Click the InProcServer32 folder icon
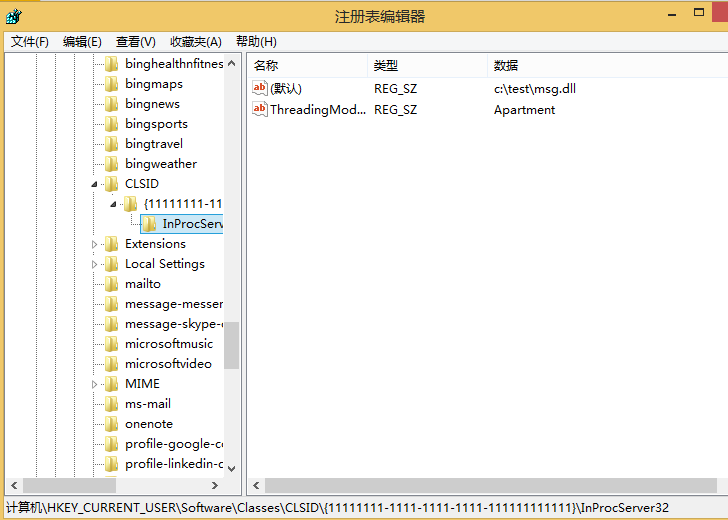 (149, 224)
